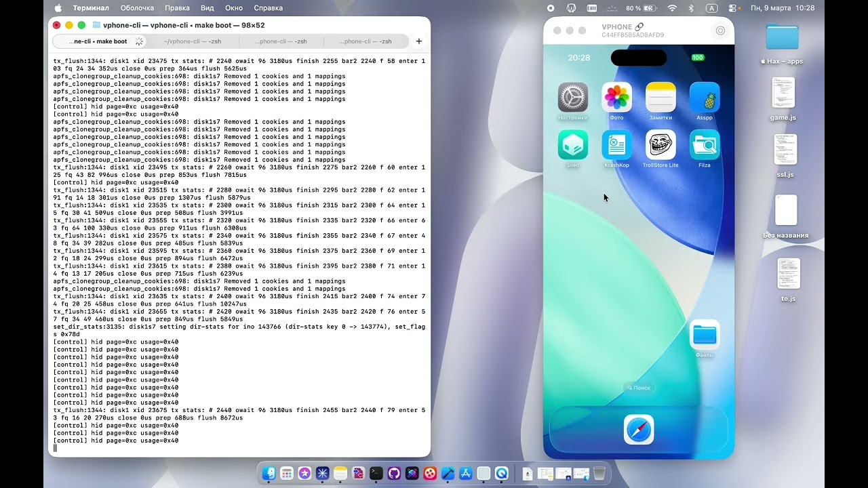Image resolution: width=868 pixels, height=488 pixels.
Task: Launch the Заметки app on the phone
Action: [660, 98]
